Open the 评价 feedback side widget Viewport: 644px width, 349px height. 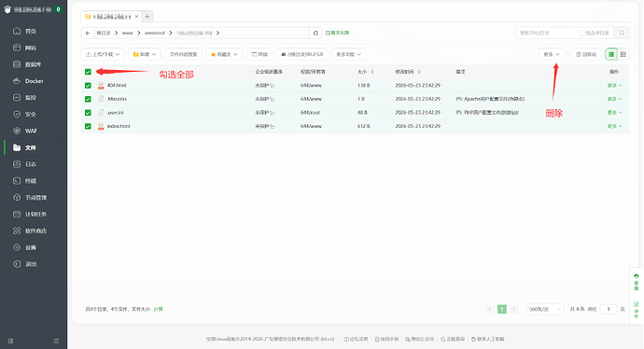coord(637,310)
